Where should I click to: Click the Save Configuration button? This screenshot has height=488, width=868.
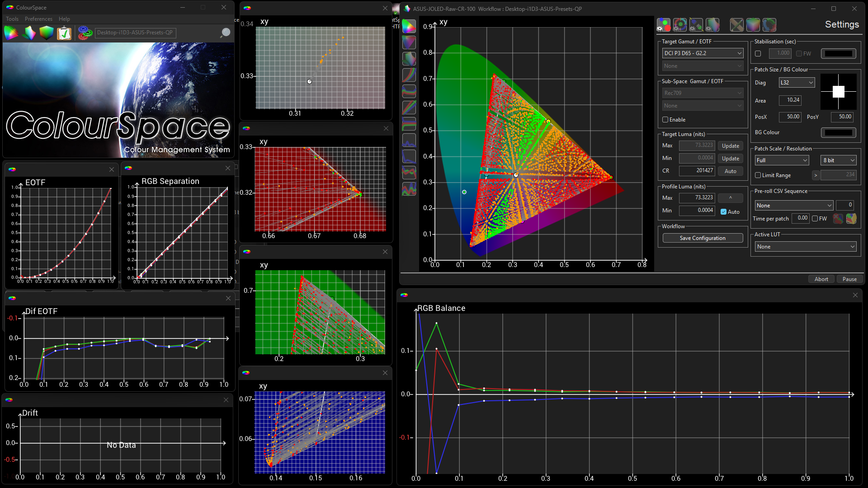[x=702, y=238]
